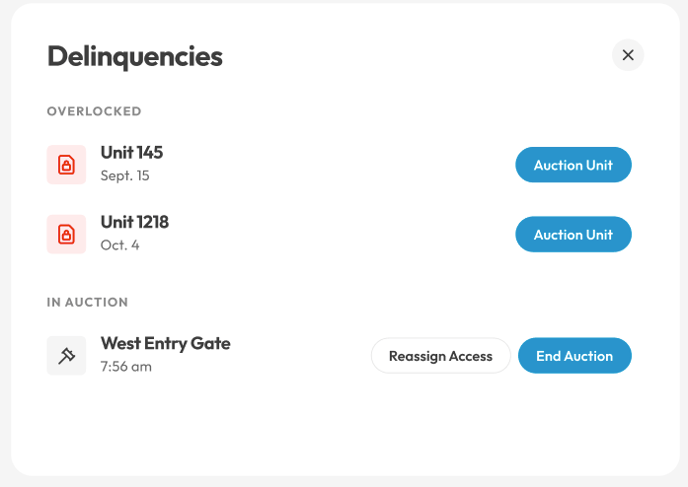Viewport: 688px width, 487px height.
Task: Open the West Entry Gate entry title
Action: pyautogui.click(x=165, y=344)
